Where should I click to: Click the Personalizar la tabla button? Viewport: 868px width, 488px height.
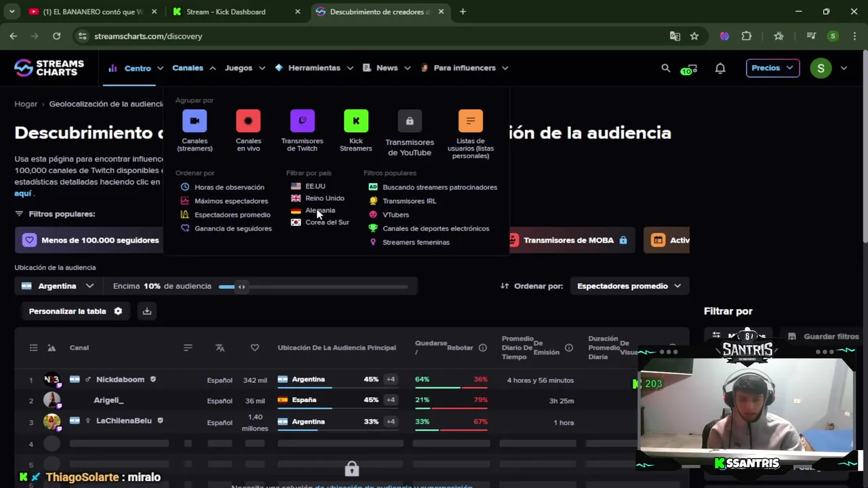75,311
